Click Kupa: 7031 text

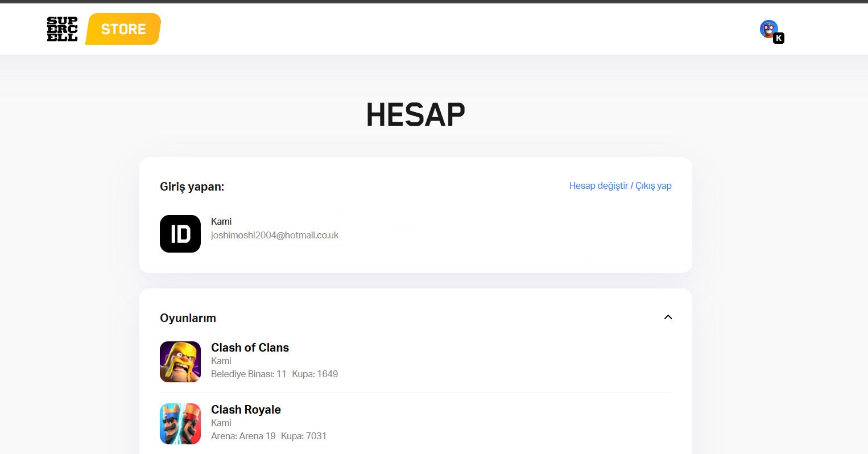[304, 436]
